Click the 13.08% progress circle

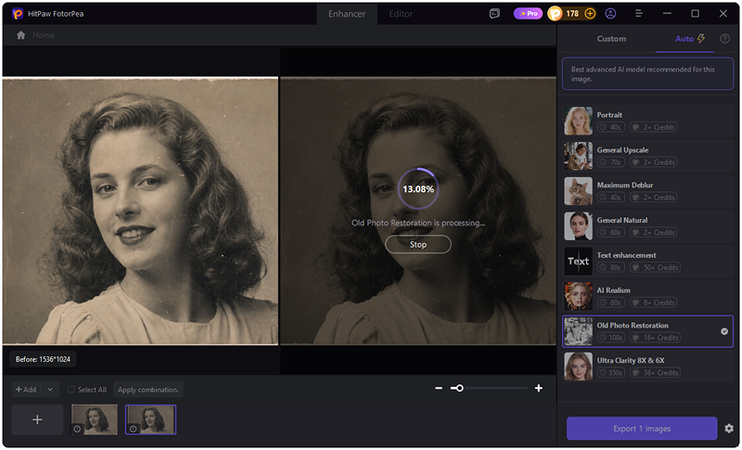tap(418, 189)
